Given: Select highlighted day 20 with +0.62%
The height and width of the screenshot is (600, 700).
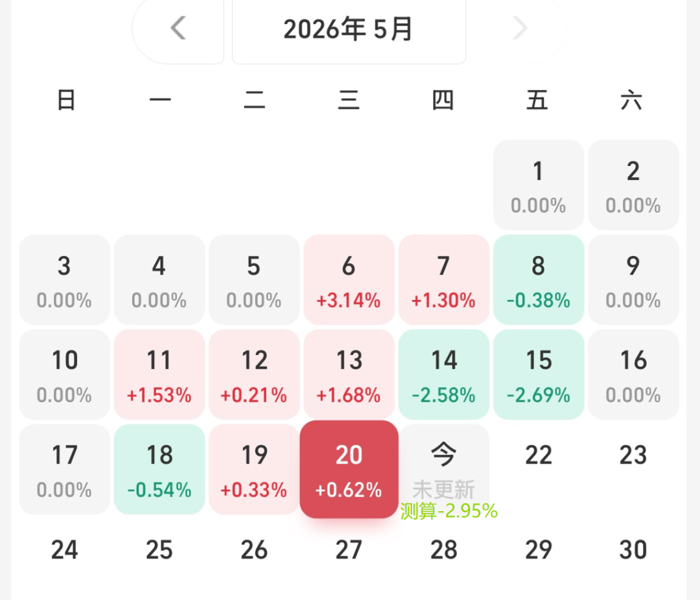Looking at the screenshot, I should [x=349, y=470].
